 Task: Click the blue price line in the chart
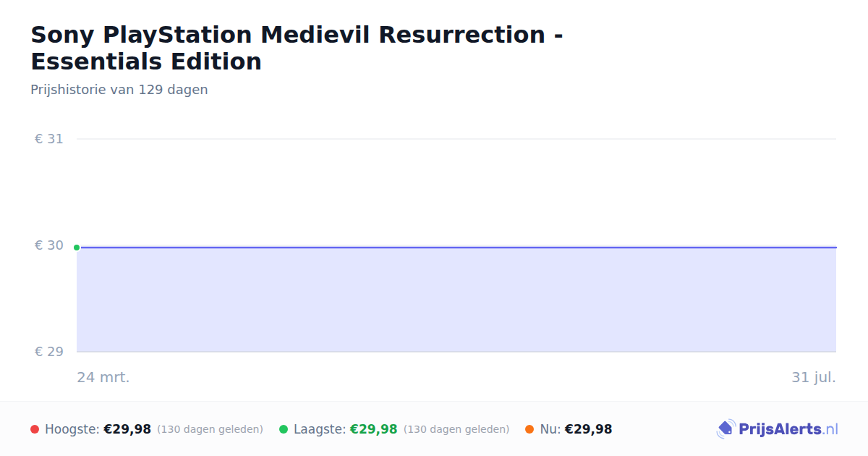[456, 248]
